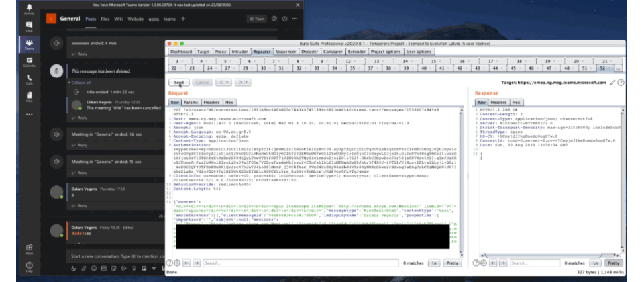Open the User options tab in Burp
The image size is (644, 282).
[x=419, y=52]
